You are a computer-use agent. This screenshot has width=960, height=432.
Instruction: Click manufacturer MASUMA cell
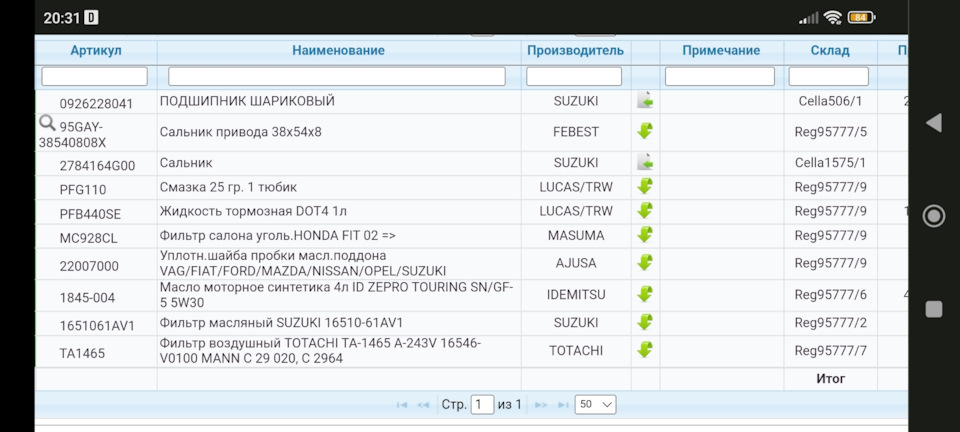[x=576, y=235]
